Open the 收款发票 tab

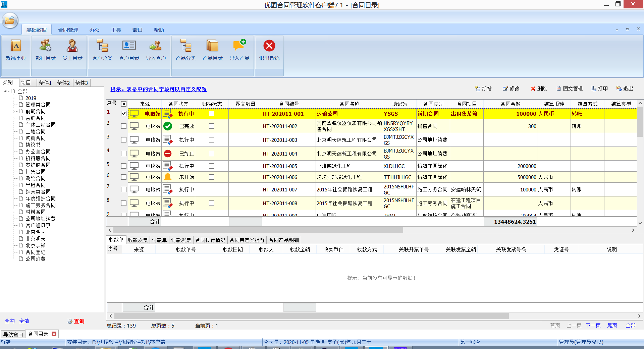138,240
